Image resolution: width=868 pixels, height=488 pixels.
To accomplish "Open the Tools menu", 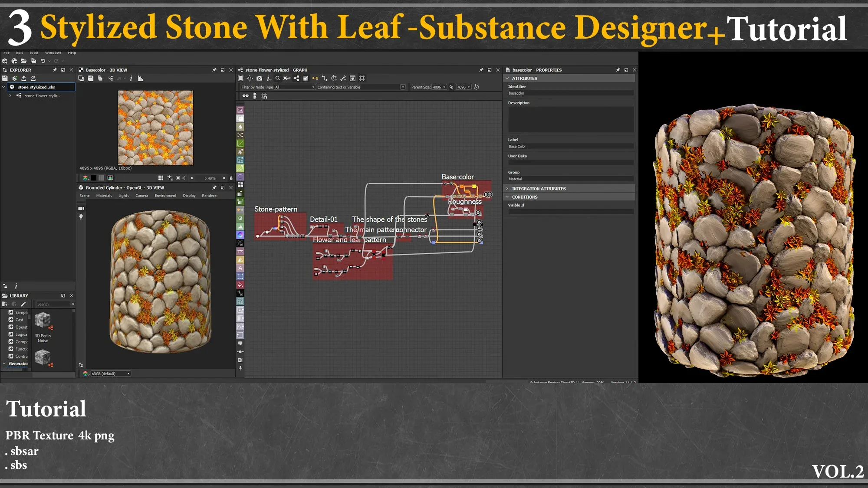I will [x=33, y=52].
